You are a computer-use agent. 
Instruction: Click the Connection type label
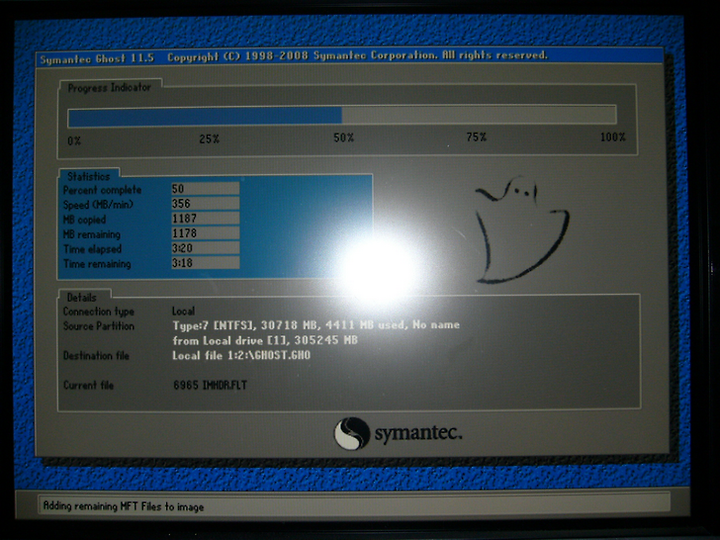point(98,311)
